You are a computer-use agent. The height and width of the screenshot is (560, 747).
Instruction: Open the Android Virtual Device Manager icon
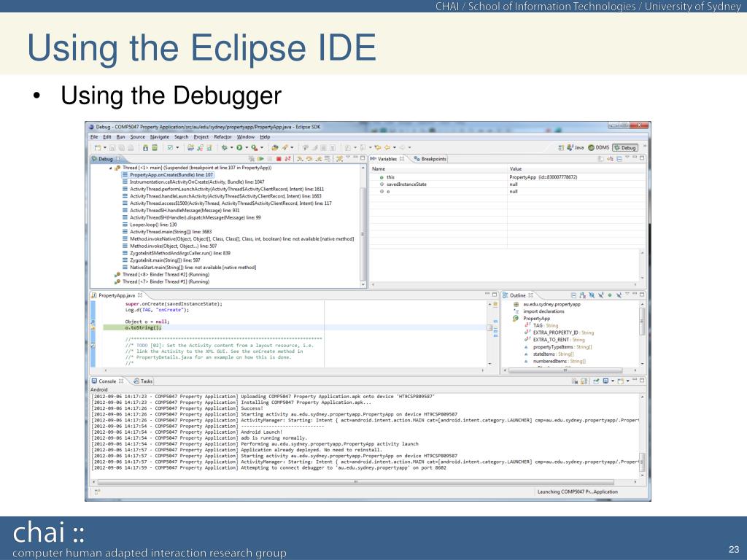[155, 147]
